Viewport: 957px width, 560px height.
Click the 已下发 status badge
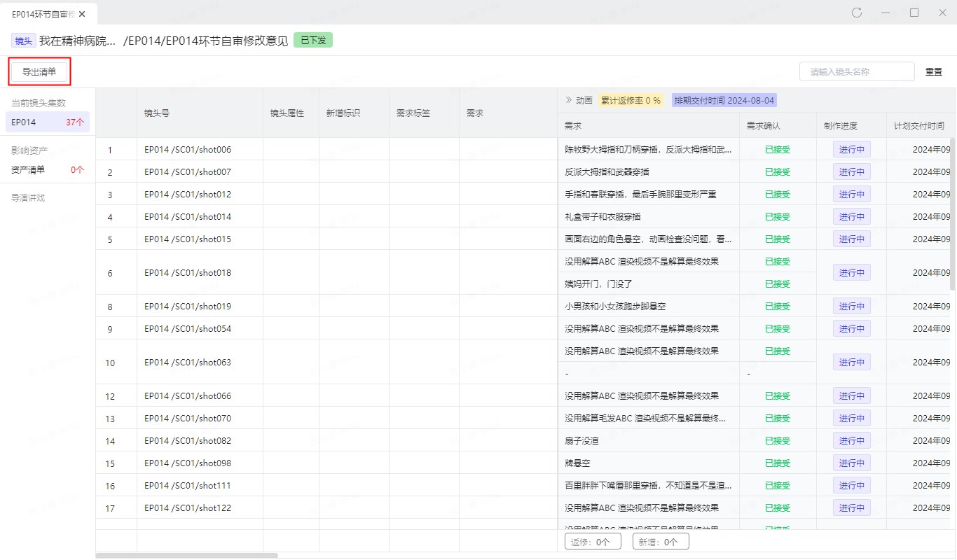point(312,40)
